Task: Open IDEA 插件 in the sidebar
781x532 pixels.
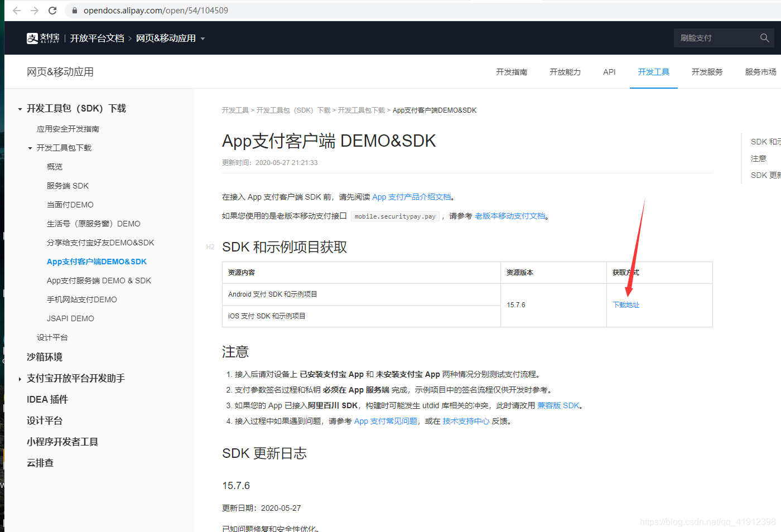Action: click(47, 399)
